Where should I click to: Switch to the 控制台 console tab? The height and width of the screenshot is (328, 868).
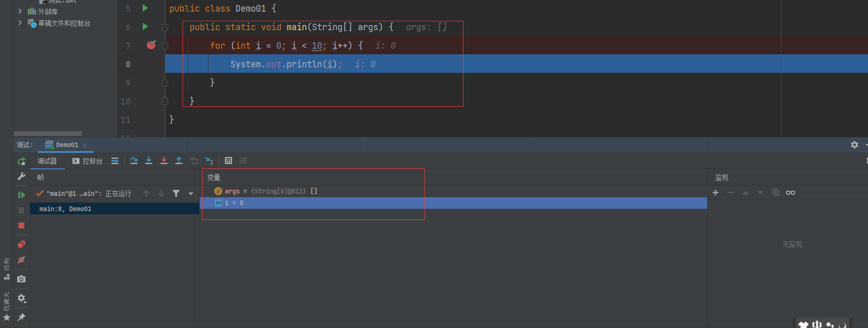[87, 161]
